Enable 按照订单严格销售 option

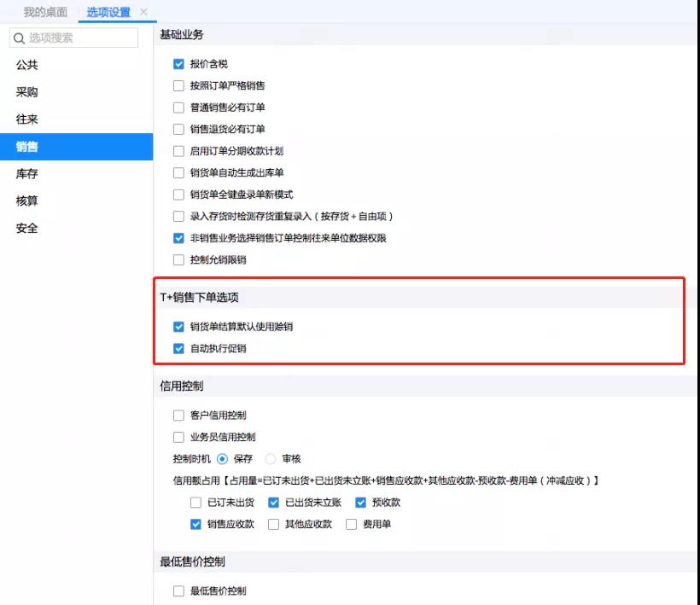[178, 85]
